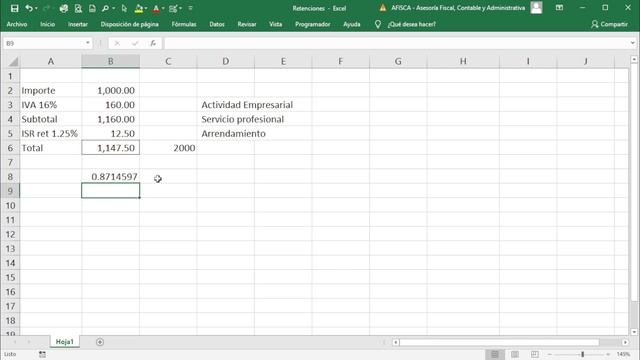
Task: Customize the Quick Access Toolbar
Action: 190,8
